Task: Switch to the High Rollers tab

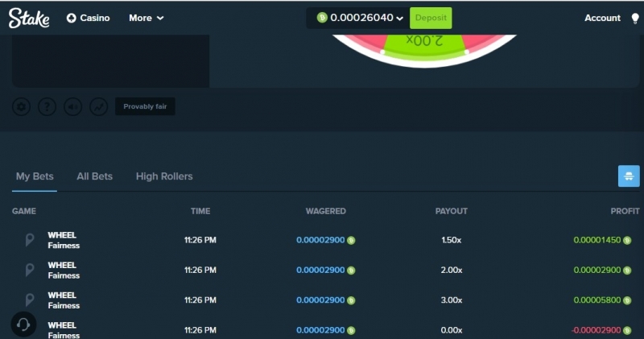Action: (164, 176)
